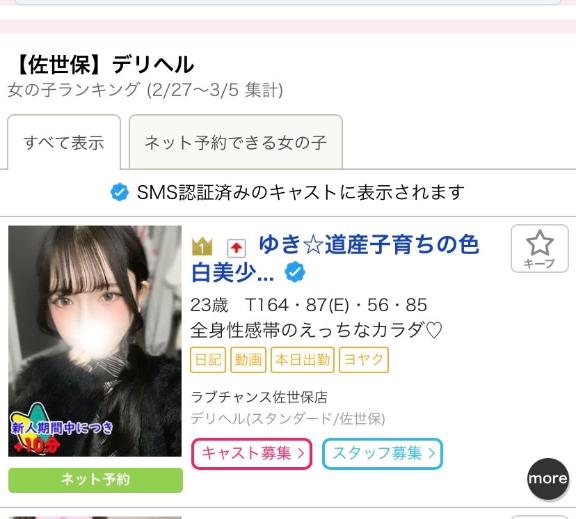Open the ゆき☆道産子育ちの色白美少... profile link
Screen dimensions: 576x519
pyautogui.click(x=335, y=259)
